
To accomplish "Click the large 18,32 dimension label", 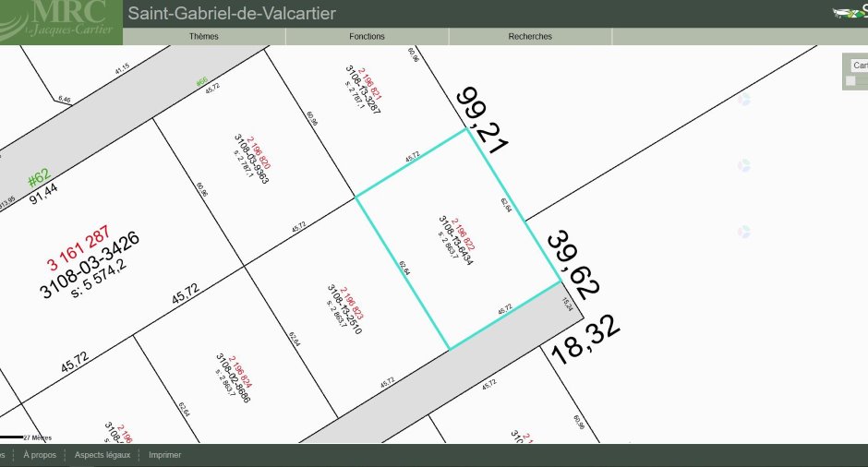I will [585, 340].
